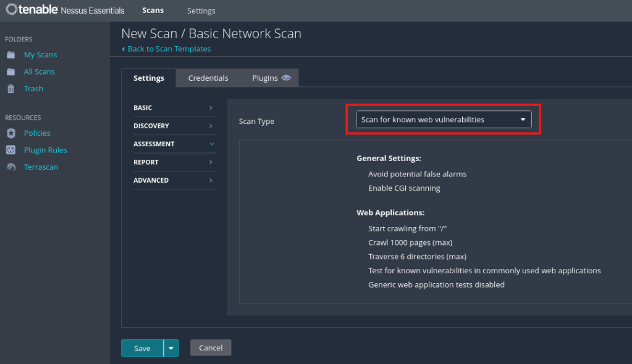This screenshot has width=632, height=364.
Task: Click the Plugin Rules icon
Action: (x=11, y=150)
